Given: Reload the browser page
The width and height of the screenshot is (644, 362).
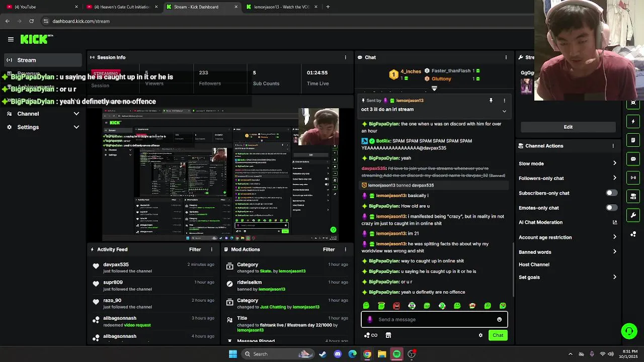Looking at the screenshot, I should point(31,21).
